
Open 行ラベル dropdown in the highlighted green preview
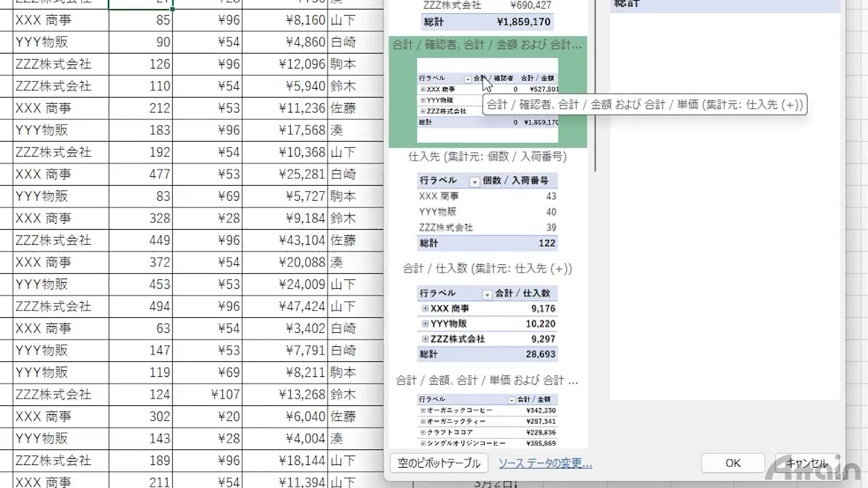tap(468, 79)
